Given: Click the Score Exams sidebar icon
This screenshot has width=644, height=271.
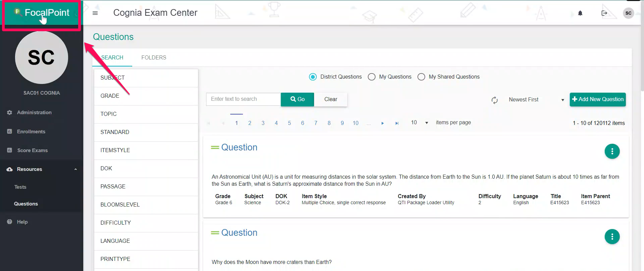Looking at the screenshot, I should 9,150.
